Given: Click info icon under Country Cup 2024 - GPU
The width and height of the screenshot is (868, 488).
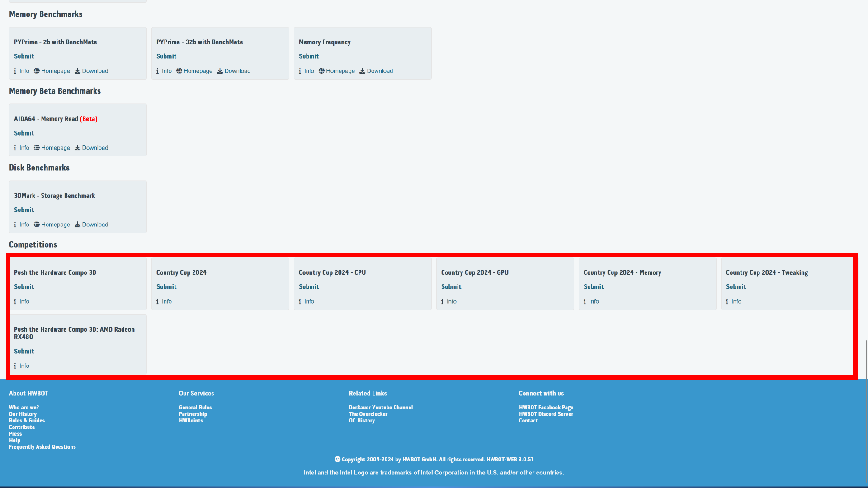Looking at the screenshot, I should pyautogui.click(x=442, y=301).
